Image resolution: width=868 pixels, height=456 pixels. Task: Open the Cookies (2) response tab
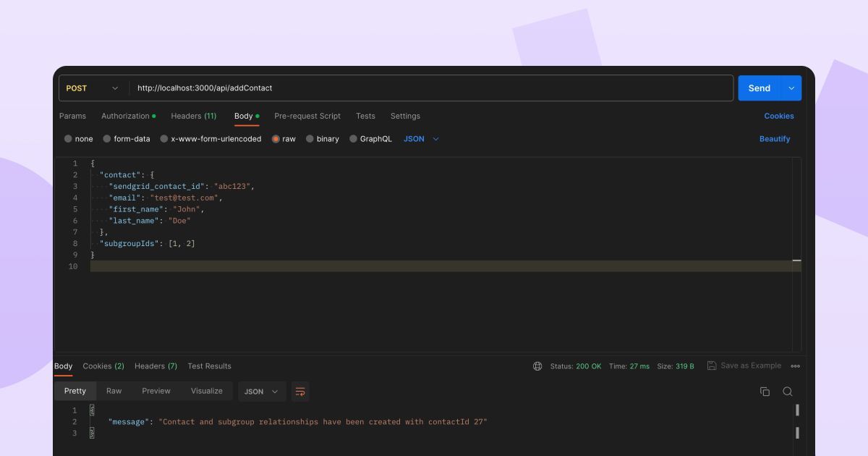click(x=103, y=366)
